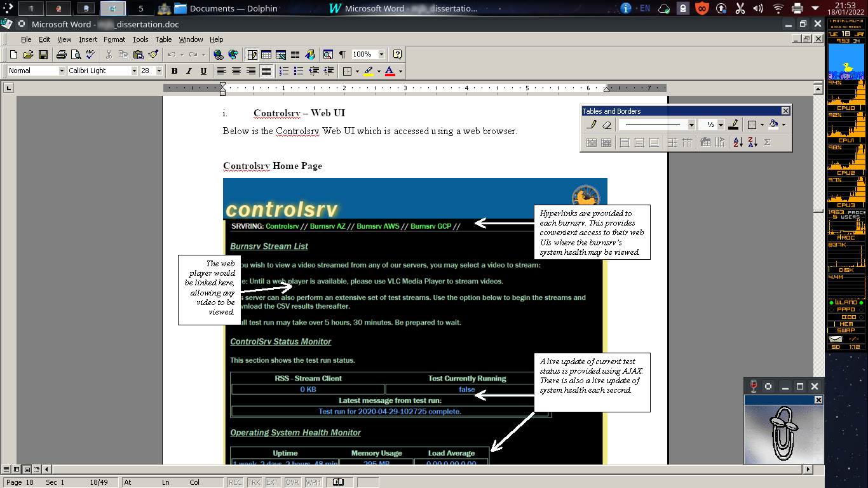The width and height of the screenshot is (868, 488).
Task: Expand the font color dropdown arrow
Action: (400, 71)
